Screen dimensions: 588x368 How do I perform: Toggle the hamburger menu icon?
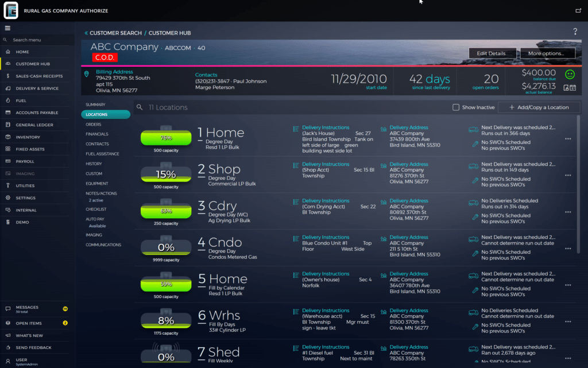point(7,28)
